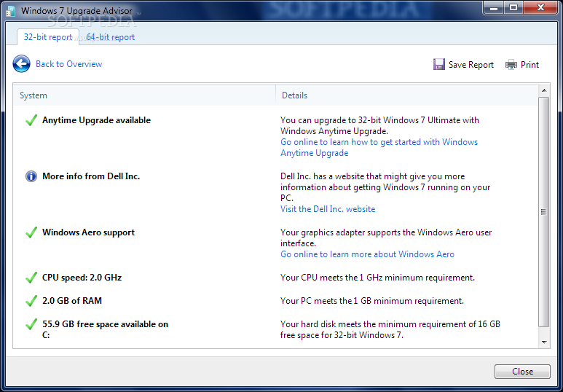563x392 pixels.
Task: Click the Details column header
Action: click(x=407, y=95)
